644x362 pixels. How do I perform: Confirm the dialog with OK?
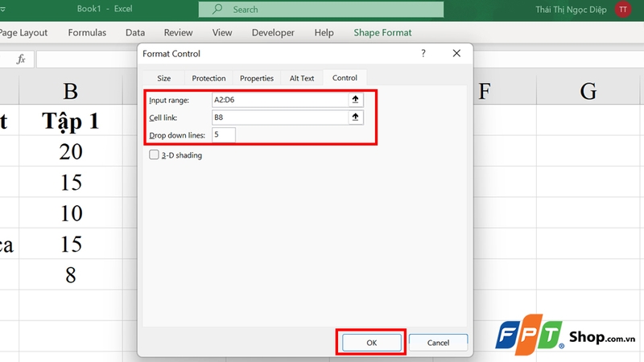(x=372, y=343)
